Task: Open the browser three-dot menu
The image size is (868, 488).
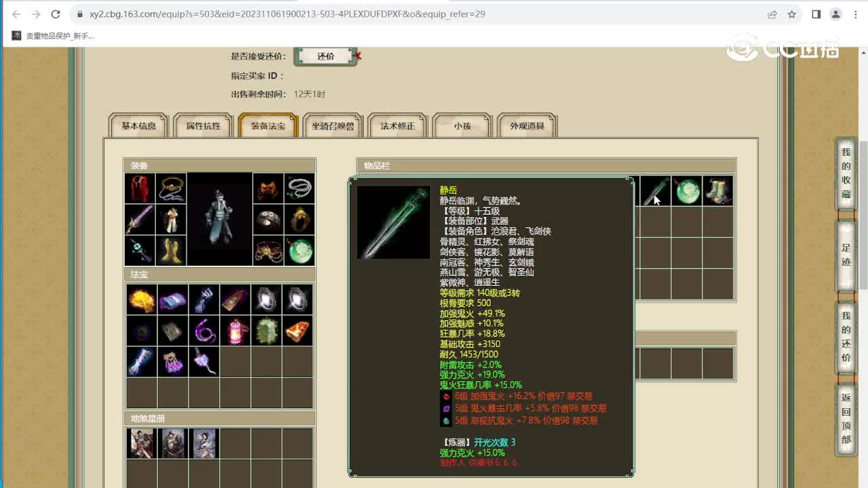Action: (854, 14)
